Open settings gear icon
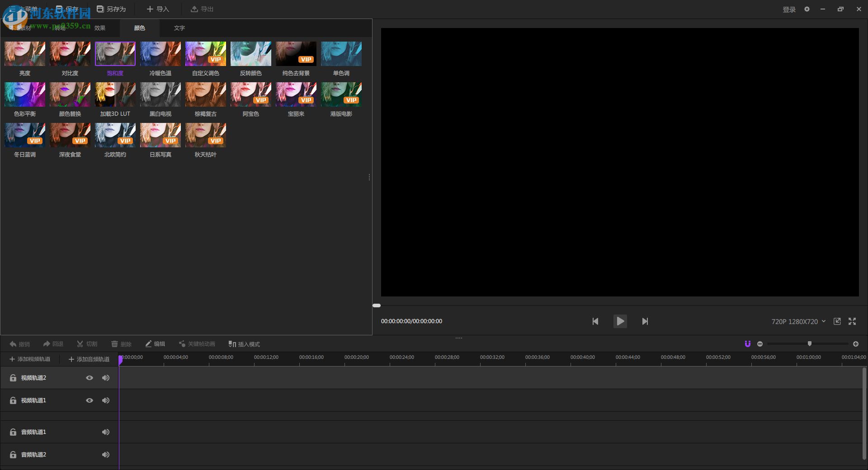This screenshot has height=470, width=868. click(807, 9)
